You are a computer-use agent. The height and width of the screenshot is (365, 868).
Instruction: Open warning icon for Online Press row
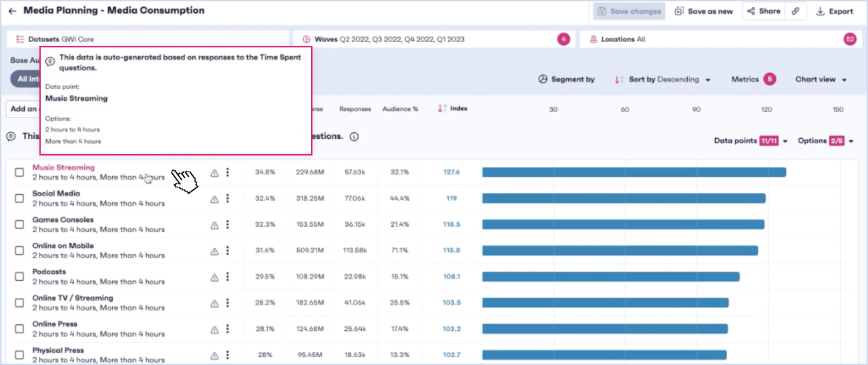[214, 329]
